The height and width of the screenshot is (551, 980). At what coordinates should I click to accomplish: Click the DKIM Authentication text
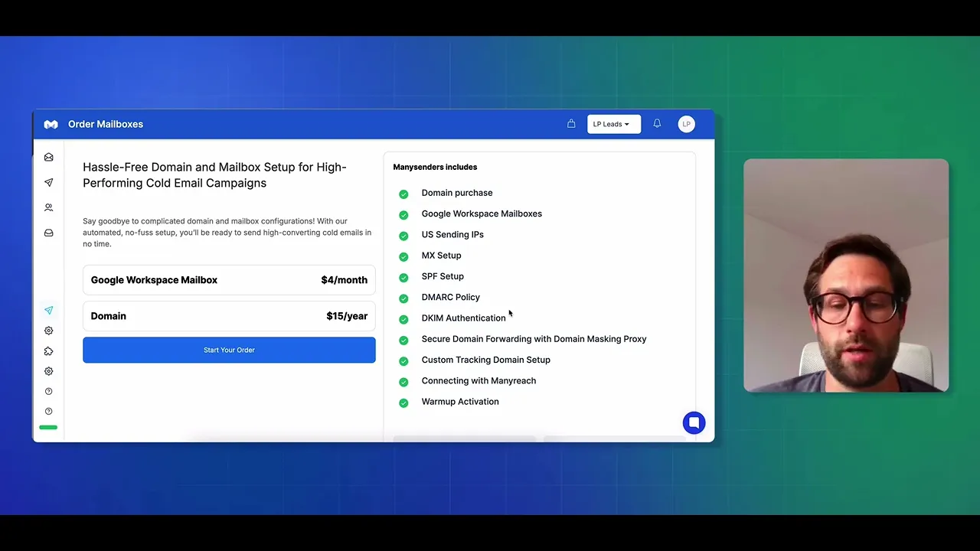click(463, 318)
